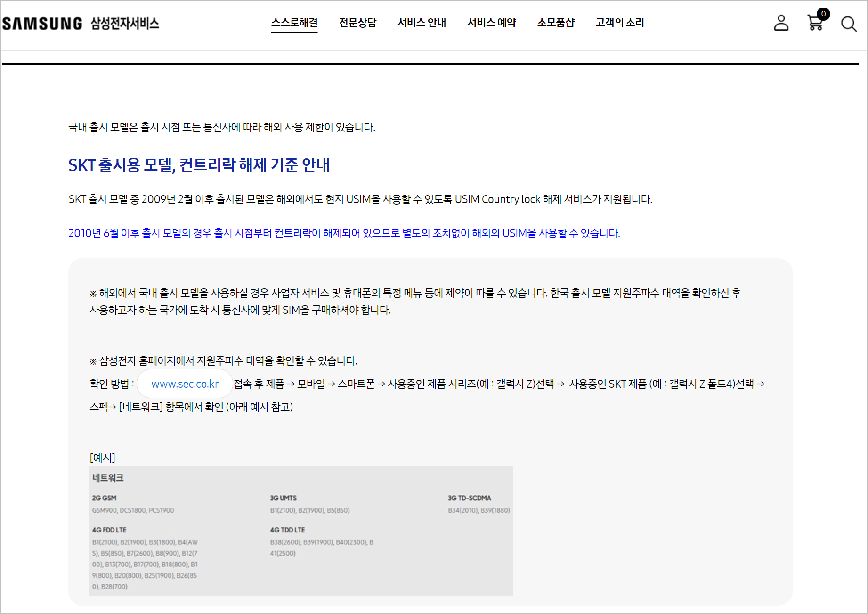868x614 pixels.
Task: Click the heading SKT 출시용 모델, 컨트리락 해제 기준 안내
Action: tap(199, 165)
